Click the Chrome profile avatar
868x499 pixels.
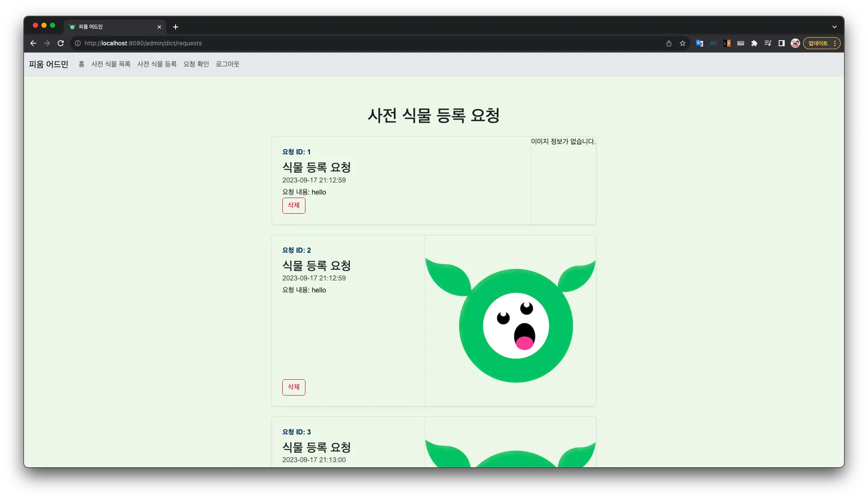pos(795,43)
